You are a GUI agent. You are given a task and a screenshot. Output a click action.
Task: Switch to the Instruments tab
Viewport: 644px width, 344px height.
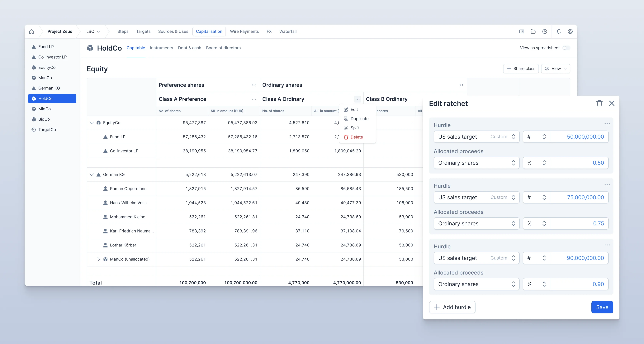pyautogui.click(x=162, y=48)
